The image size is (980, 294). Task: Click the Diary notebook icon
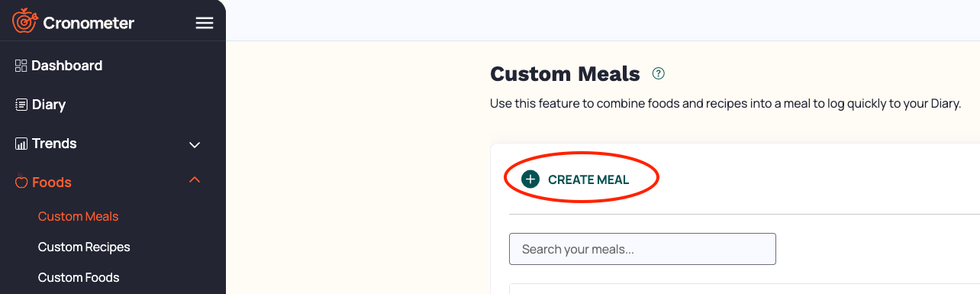21,105
